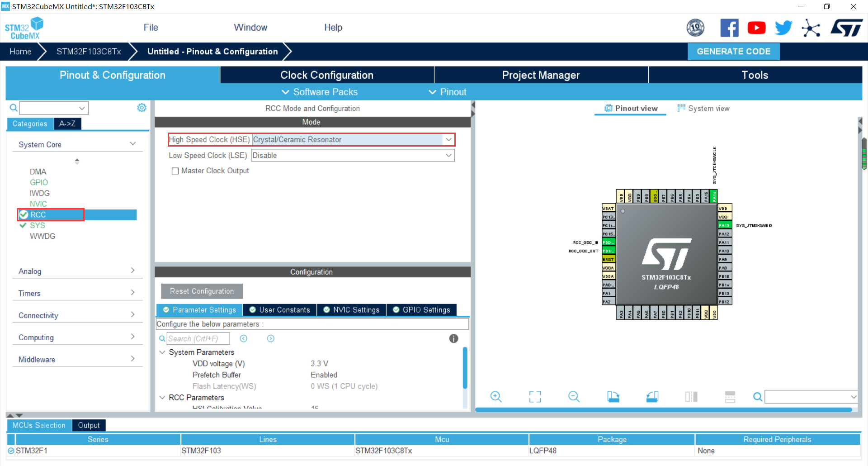Open the Twitter link icon
This screenshot has width=868, height=466.
(783, 28)
